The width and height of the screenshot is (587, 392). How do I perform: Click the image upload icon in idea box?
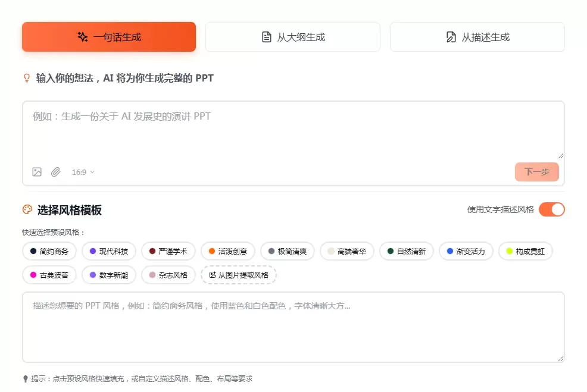[37, 172]
